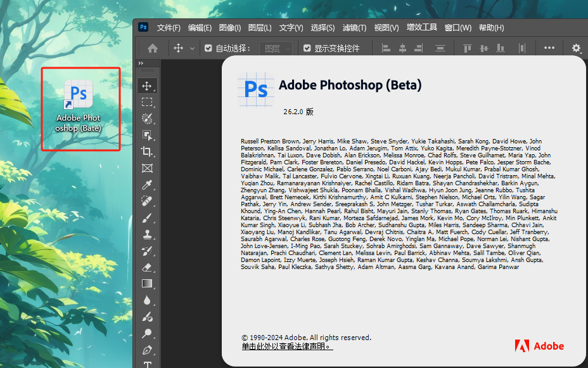This screenshot has width=588, height=368.
Task: Click the "Adobe Photoshop (Beta)" dialog title
Action: pos(350,85)
